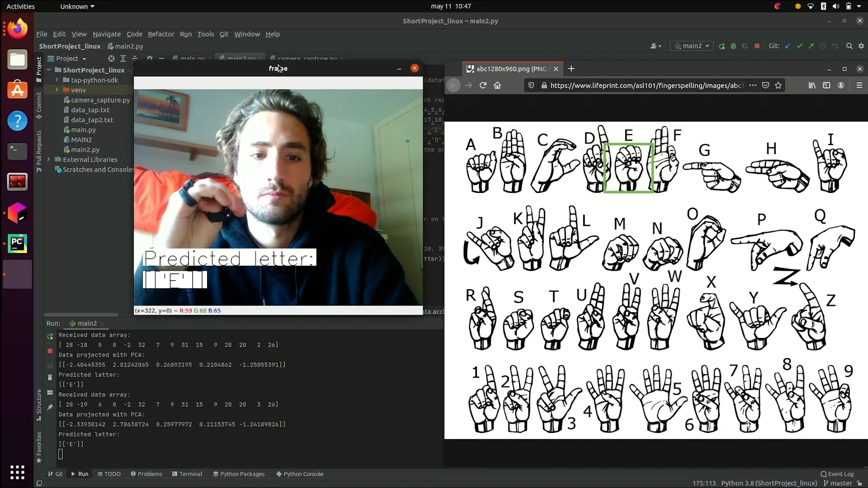
Task: Expand all icon in Project panel
Action: [123, 59]
